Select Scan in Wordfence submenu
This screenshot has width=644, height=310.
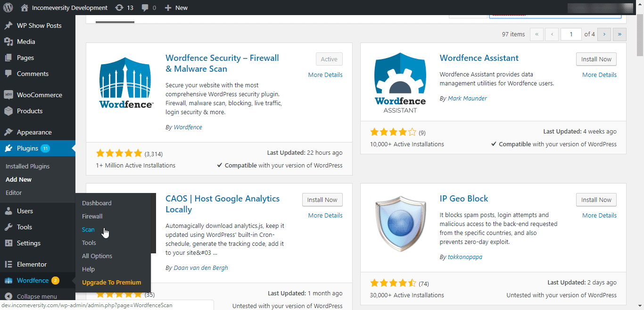88,229
